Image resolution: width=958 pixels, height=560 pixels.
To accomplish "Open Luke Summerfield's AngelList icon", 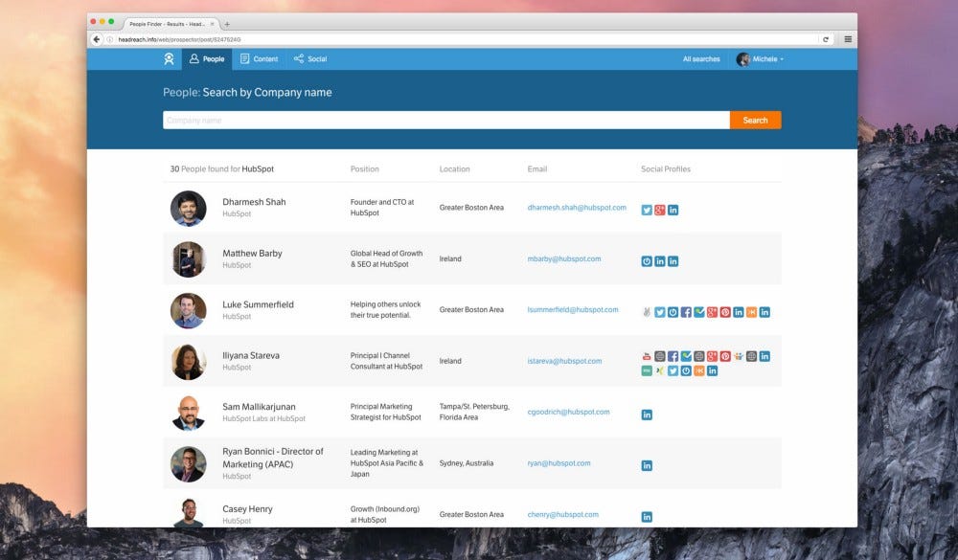I will point(647,312).
